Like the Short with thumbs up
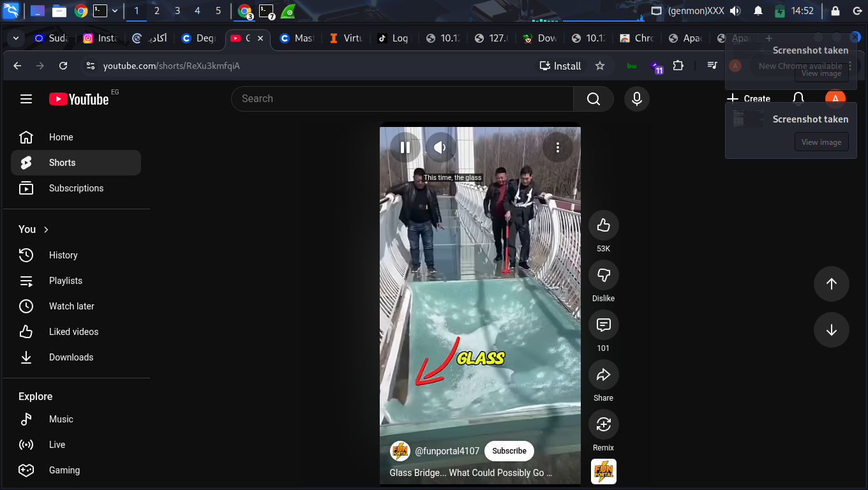Image resolution: width=868 pixels, height=490 pixels. pos(604,225)
